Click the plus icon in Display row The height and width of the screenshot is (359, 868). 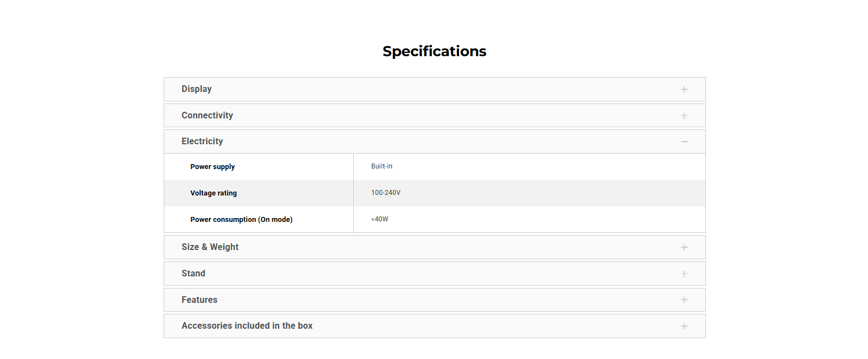(x=684, y=89)
